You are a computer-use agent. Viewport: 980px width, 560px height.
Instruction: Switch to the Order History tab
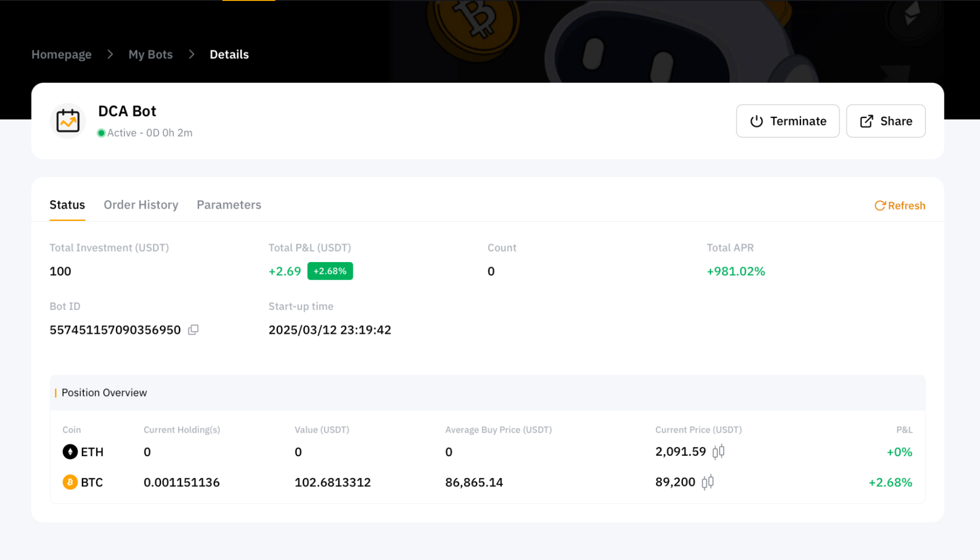click(141, 205)
